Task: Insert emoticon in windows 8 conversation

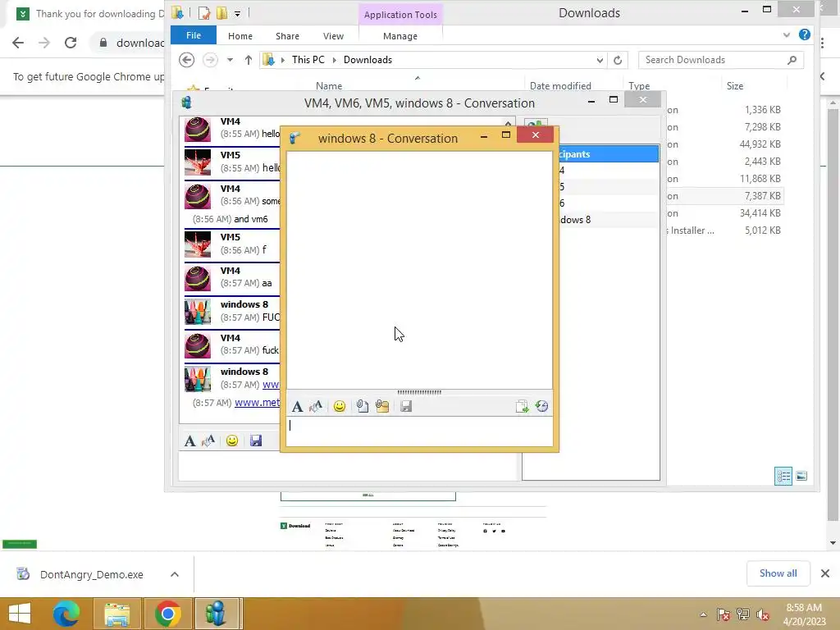Action: point(339,407)
